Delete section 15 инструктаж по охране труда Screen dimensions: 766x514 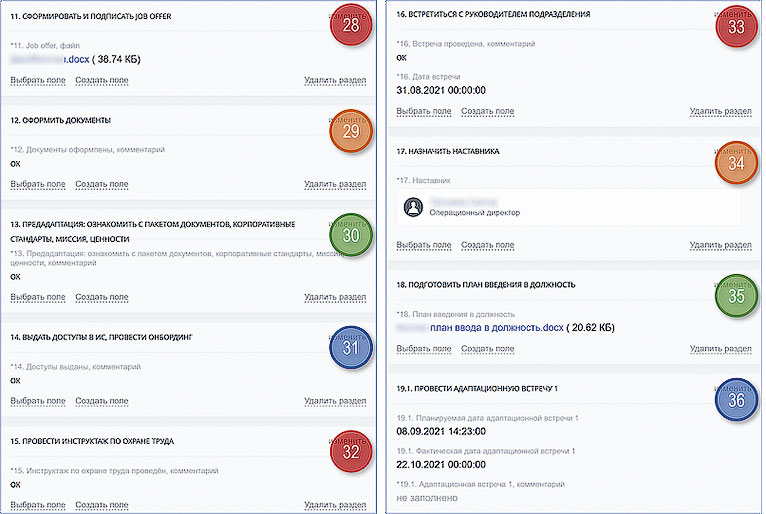[x=335, y=505]
